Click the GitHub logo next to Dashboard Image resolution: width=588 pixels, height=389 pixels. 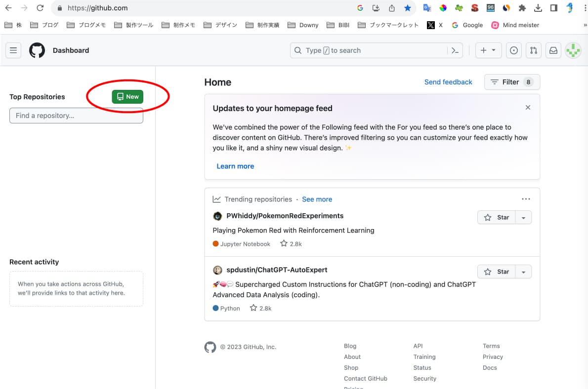(37, 50)
